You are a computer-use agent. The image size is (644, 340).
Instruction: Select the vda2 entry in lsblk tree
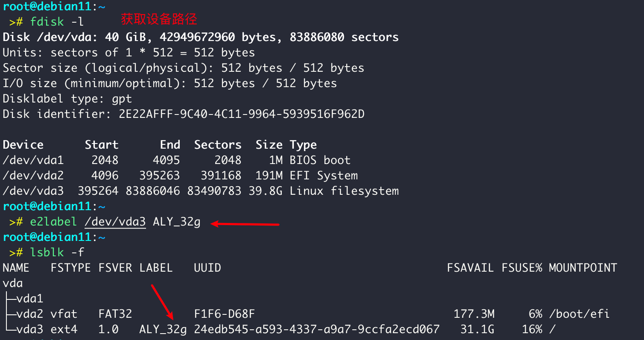[x=30, y=314]
